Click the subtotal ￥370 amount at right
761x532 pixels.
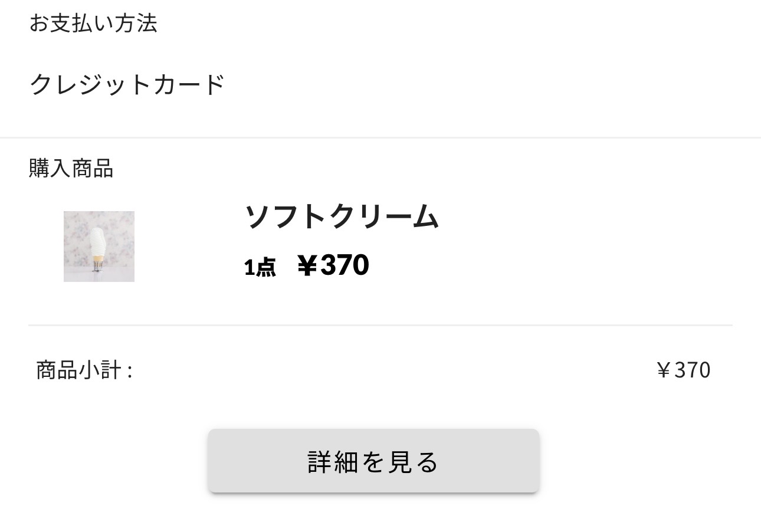(683, 370)
